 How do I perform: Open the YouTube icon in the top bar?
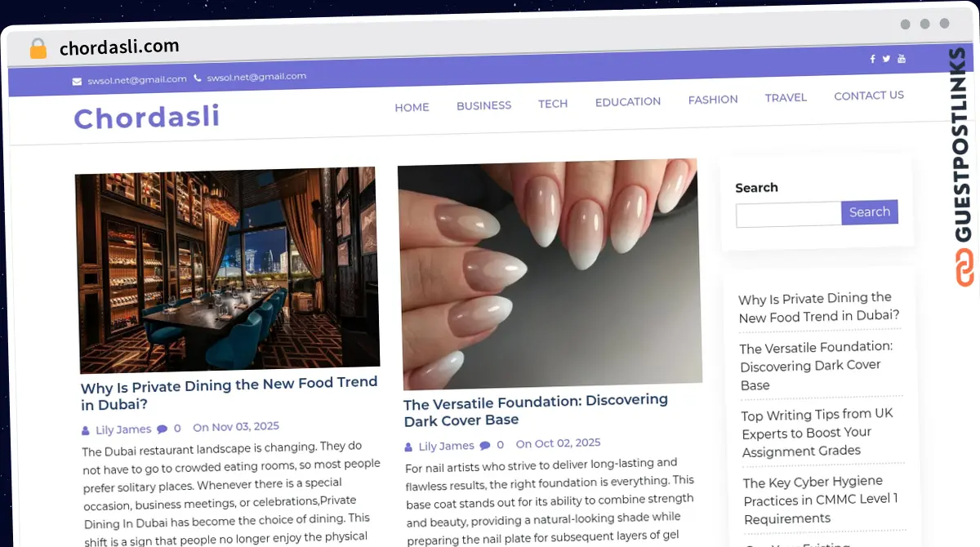click(901, 58)
